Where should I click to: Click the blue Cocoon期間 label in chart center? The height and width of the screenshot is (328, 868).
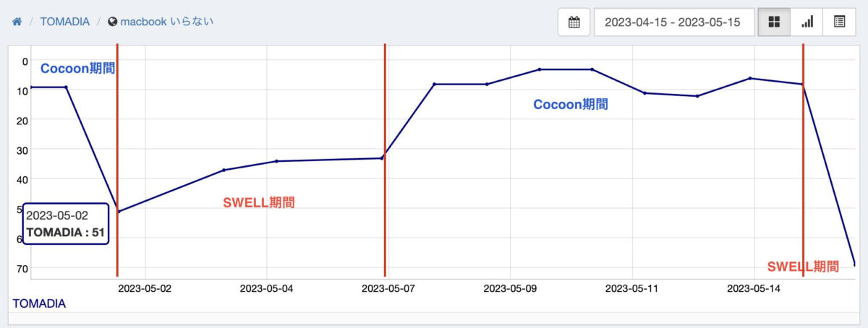pyautogui.click(x=570, y=105)
